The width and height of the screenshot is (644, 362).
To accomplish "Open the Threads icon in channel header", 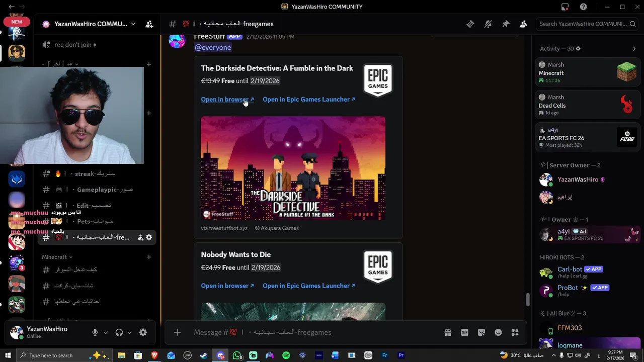I will pyautogui.click(x=470, y=24).
